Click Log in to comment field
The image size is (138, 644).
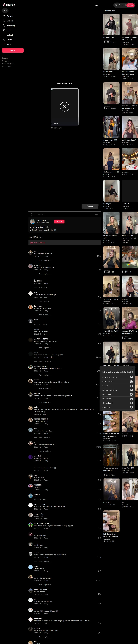65,243
